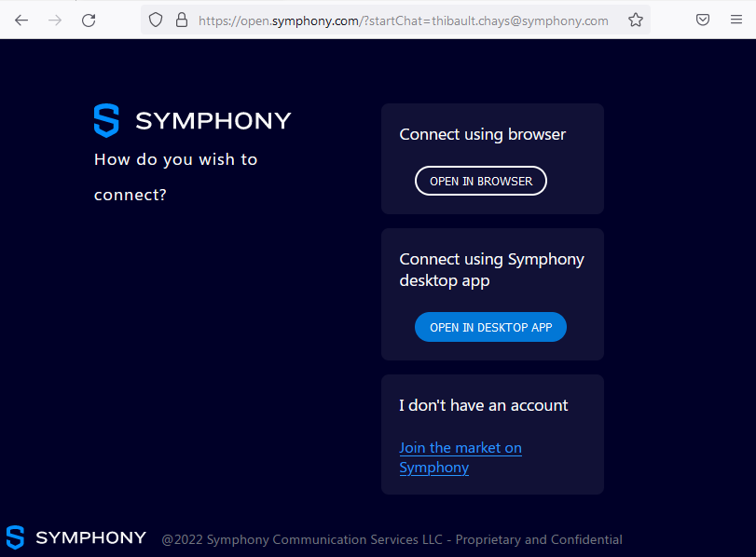Reload the Symphony page
The width and height of the screenshot is (756, 557).
(89, 20)
